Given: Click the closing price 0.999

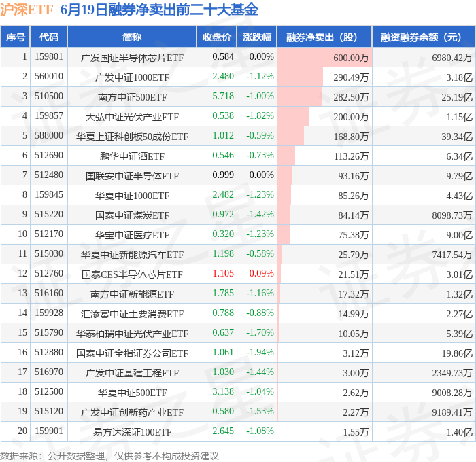Looking at the screenshot, I should click(223, 175).
